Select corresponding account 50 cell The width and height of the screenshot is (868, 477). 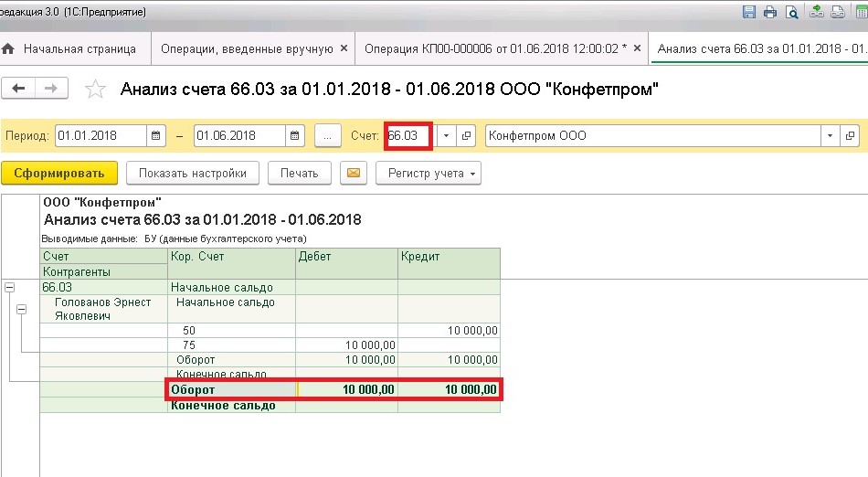tap(231, 331)
